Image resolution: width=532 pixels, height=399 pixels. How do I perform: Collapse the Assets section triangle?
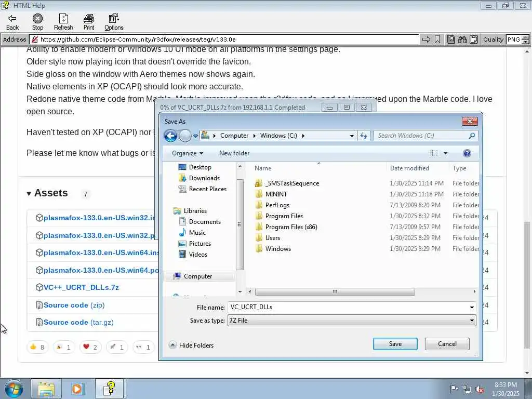[x=29, y=194]
